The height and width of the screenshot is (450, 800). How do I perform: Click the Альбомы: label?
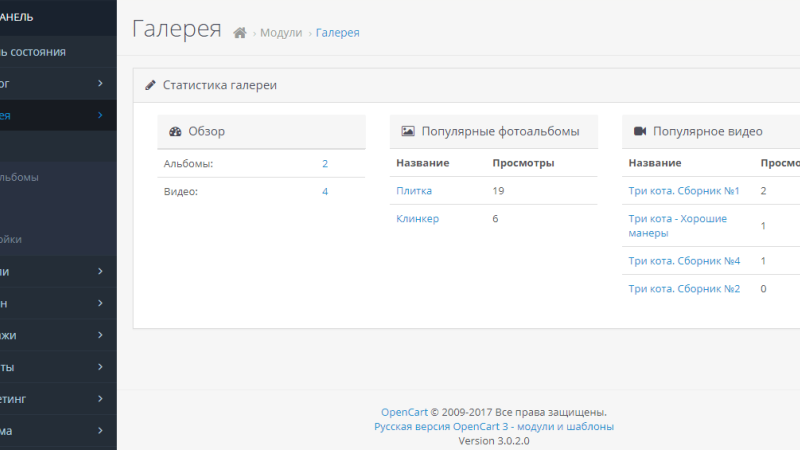[188, 164]
